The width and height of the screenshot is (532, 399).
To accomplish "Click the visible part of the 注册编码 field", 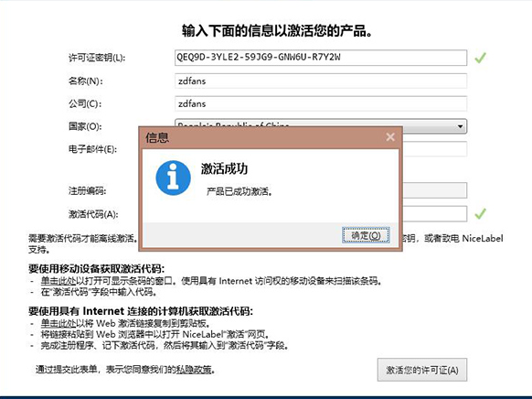I will tap(434, 190).
